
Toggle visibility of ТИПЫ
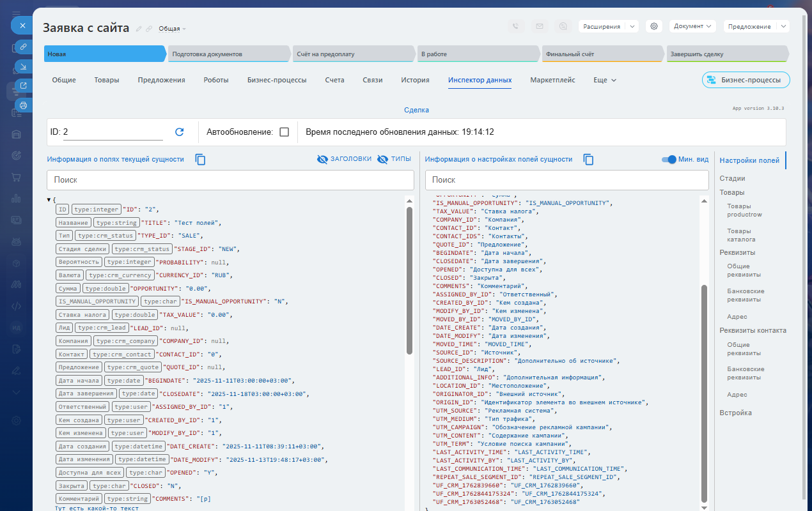[x=394, y=159]
